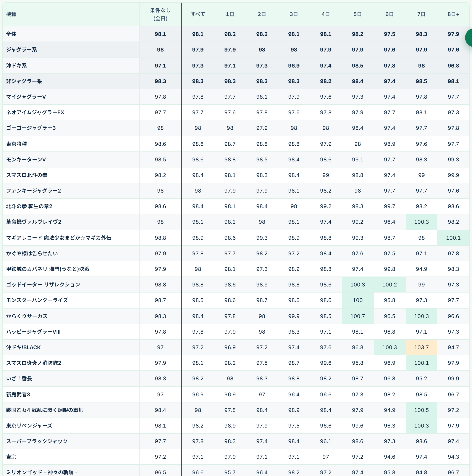The width and height of the screenshot is (472, 476).
Task: Click the orange 103.7 cell for 沖ドキ!BLACK
Action: point(422,347)
